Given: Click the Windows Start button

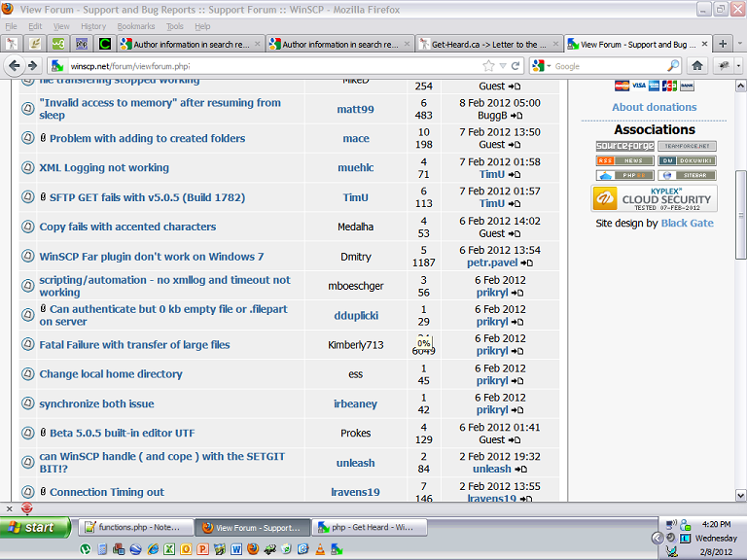Looking at the screenshot, I should click(35, 527).
